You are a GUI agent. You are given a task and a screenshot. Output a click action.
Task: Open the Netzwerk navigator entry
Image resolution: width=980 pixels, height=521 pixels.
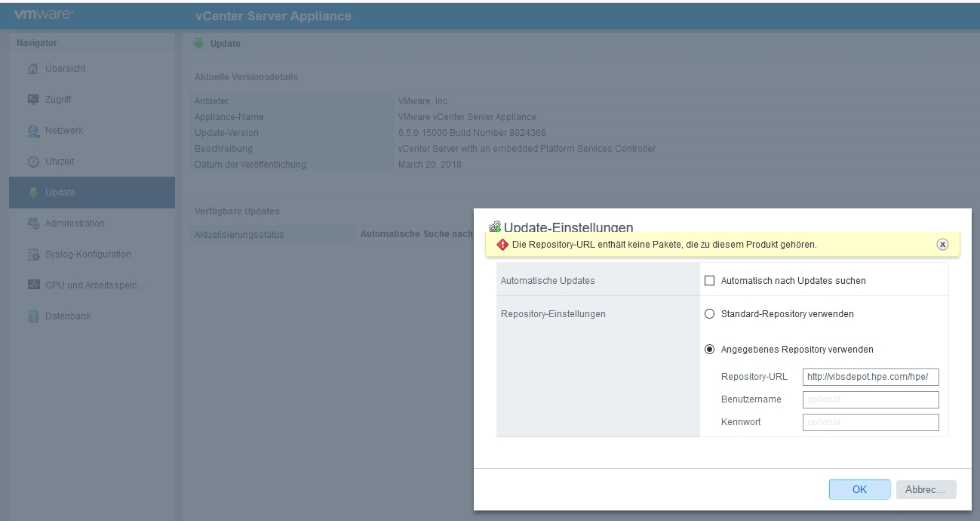point(64,131)
